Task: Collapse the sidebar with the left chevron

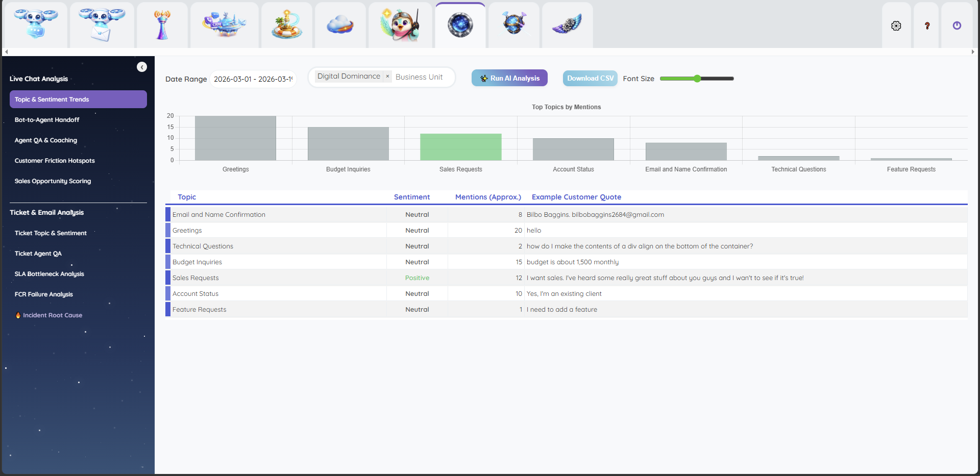Action: coord(141,67)
